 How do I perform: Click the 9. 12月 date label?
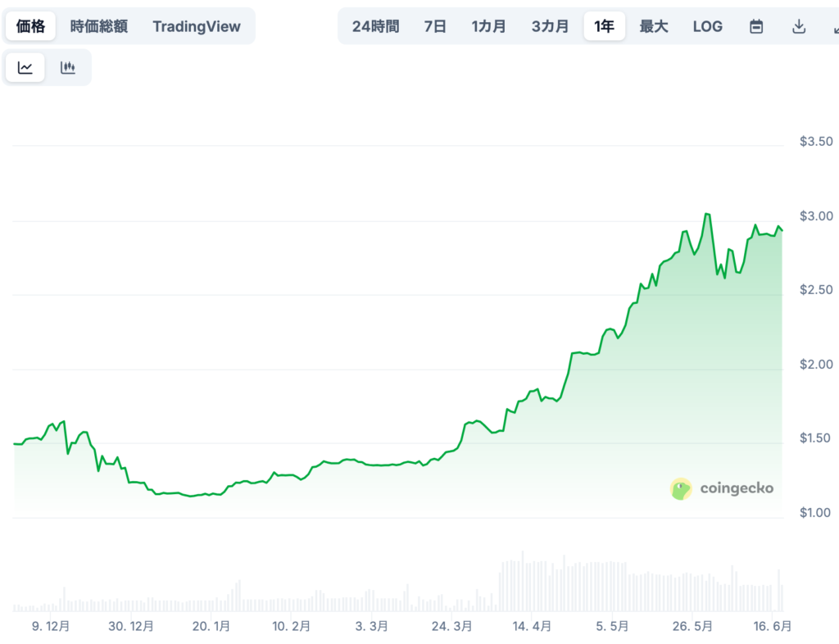[x=51, y=626]
